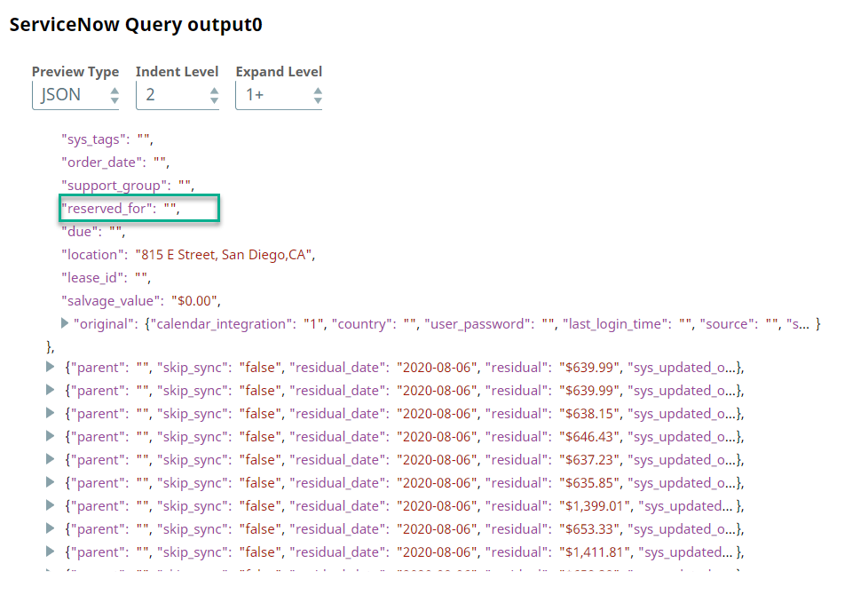Screen dimensions: 868x595
Task: Click the ServiceNow Query output0 heading
Action: (136, 25)
